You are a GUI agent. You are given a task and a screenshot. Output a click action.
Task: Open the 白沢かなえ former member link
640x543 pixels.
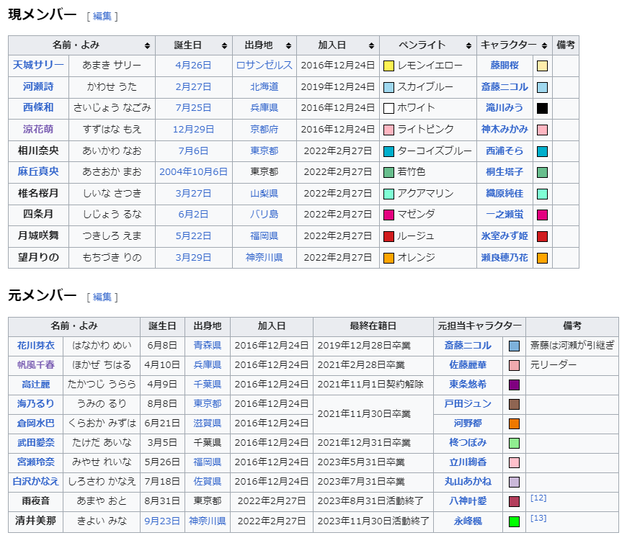click(36, 481)
